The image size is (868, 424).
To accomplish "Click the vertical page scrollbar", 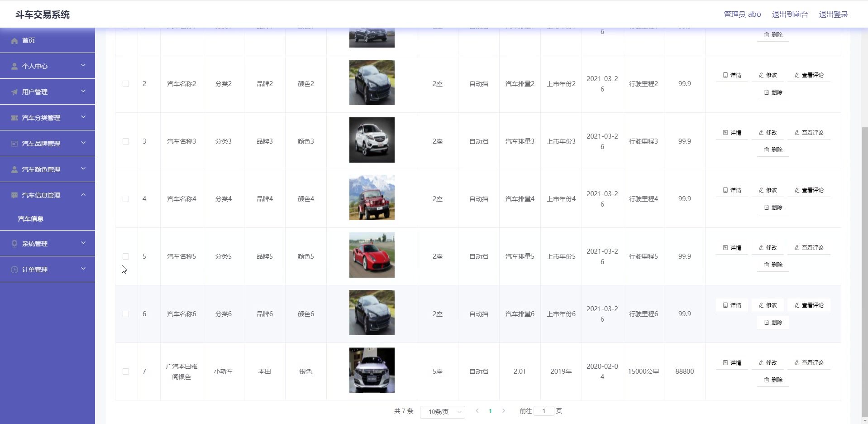I will coord(865,272).
